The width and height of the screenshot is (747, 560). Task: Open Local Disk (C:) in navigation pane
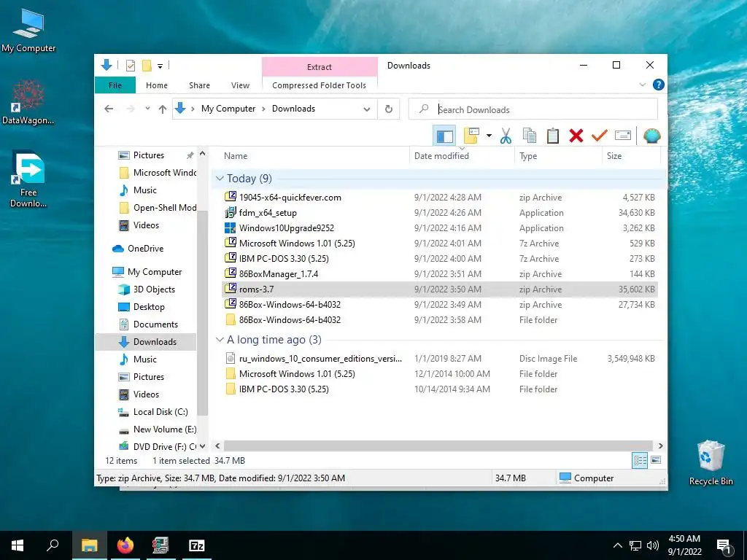(160, 412)
